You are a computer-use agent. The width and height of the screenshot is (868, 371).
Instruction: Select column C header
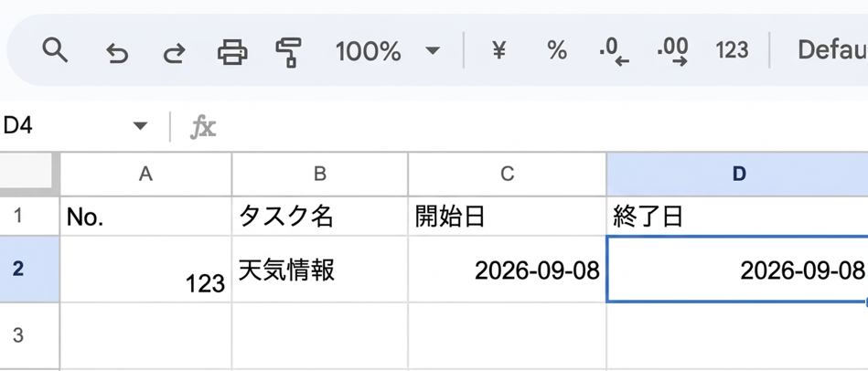point(507,175)
